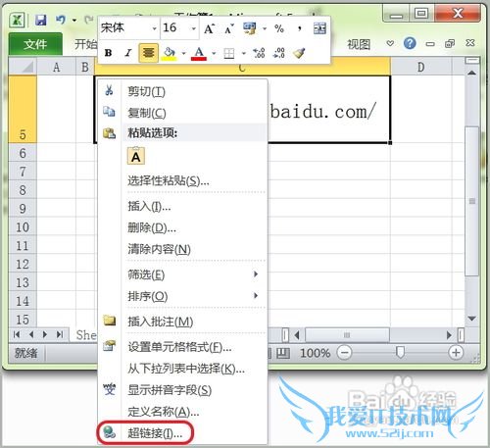This screenshot has height=448, width=490.
Task: Apply cell borders icon
Action: click(229, 53)
